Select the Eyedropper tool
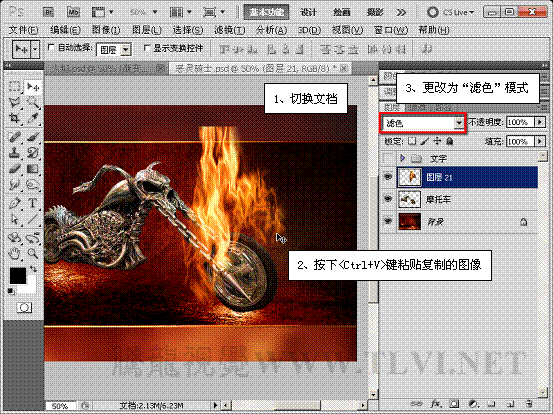 click(x=33, y=118)
